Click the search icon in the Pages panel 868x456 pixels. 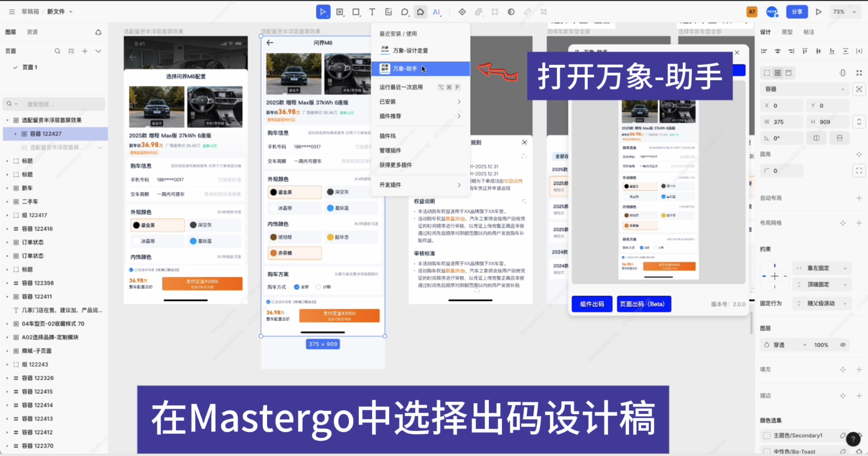(57, 51)
